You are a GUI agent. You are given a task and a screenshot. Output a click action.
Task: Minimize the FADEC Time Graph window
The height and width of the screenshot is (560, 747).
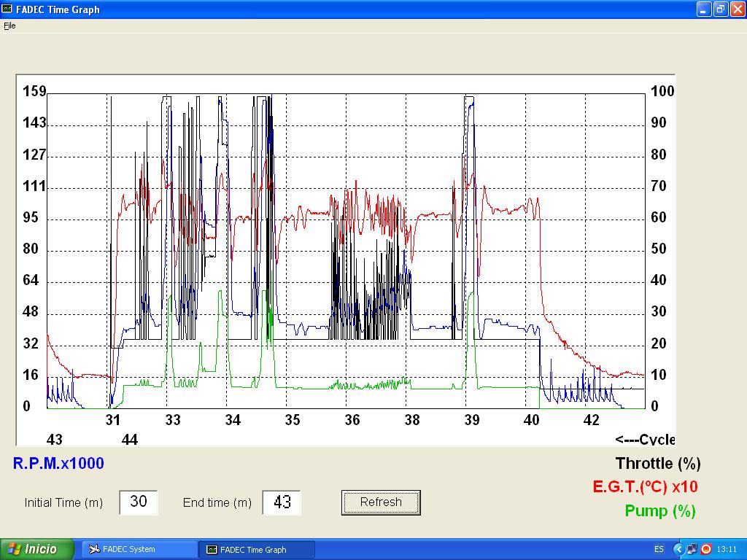click(703, 9)
